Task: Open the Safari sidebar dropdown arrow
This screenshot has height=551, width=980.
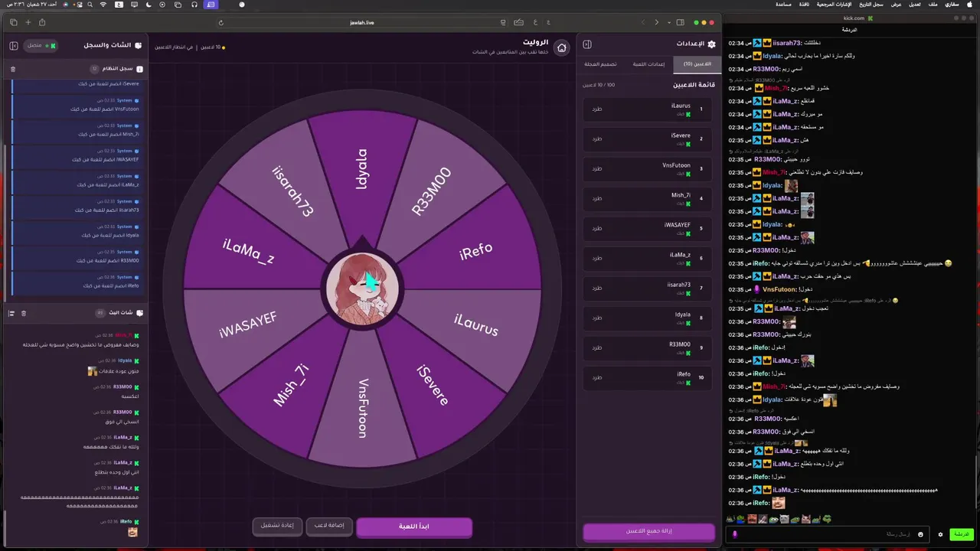Action: coord(669,22)
